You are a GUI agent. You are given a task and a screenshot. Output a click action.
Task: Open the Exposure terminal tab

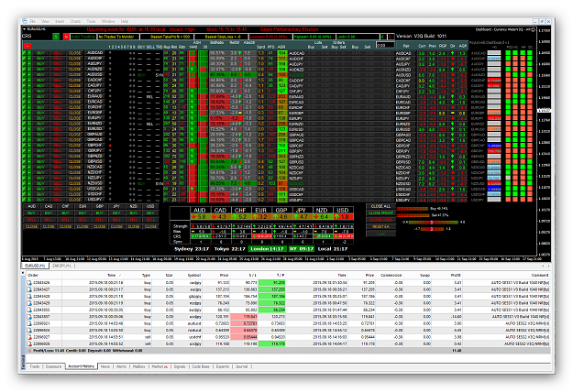point(53,366)
